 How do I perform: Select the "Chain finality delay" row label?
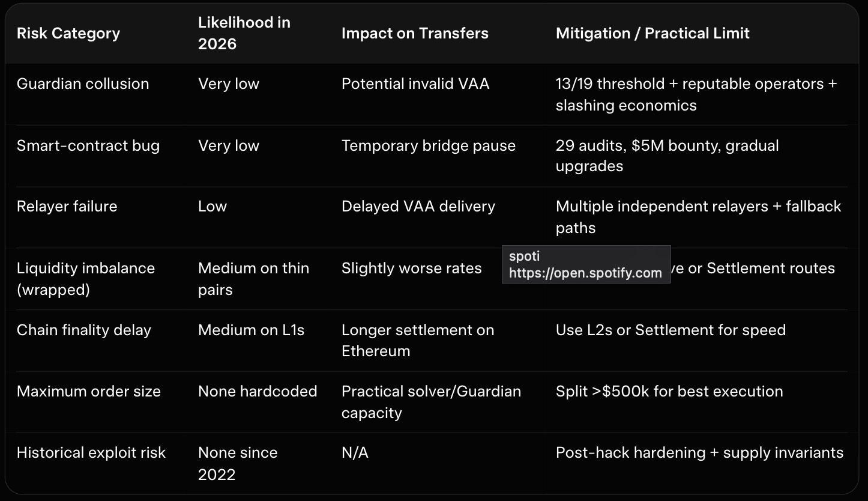(x=84, y=330)
